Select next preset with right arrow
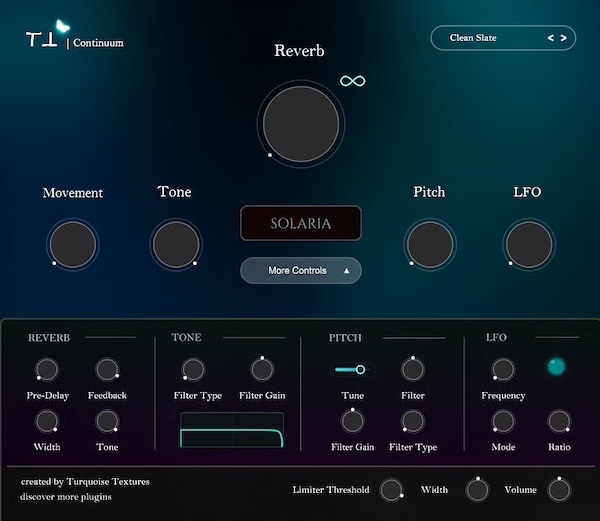 (x=564, y=38)
